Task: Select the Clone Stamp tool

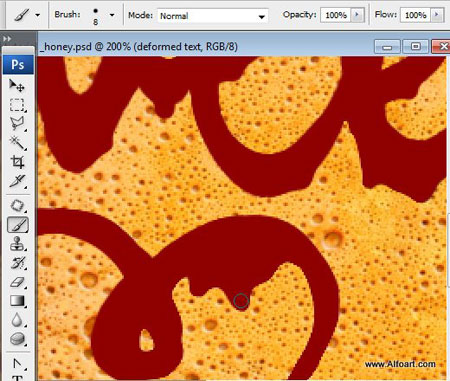Action: pos(17,244)
